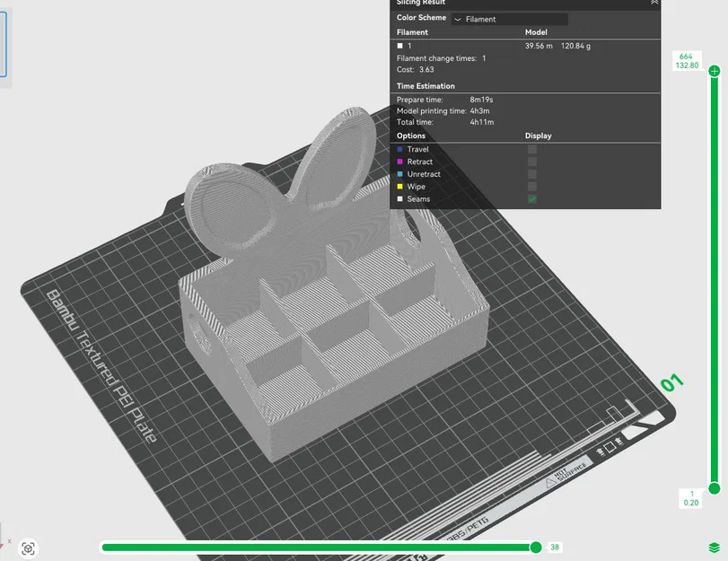Viewport: 728px width, 561px height.
Task: Click the white Seams color square
Action: (399, 198)
